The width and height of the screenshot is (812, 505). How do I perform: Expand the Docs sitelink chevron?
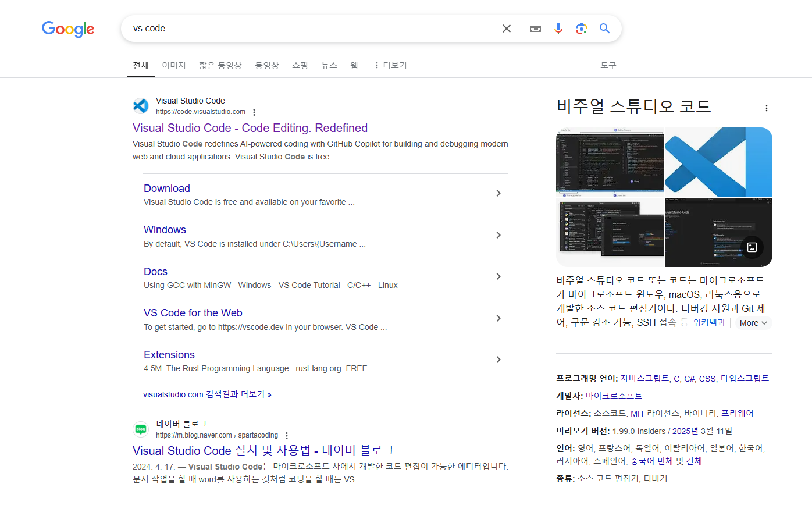click(498, 276)
